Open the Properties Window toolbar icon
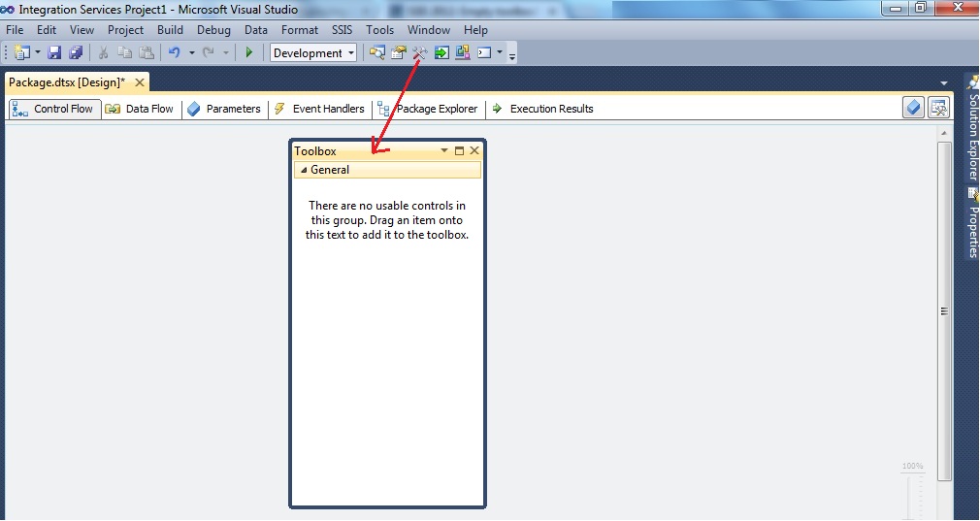980x521 pixels. point(398,52)
